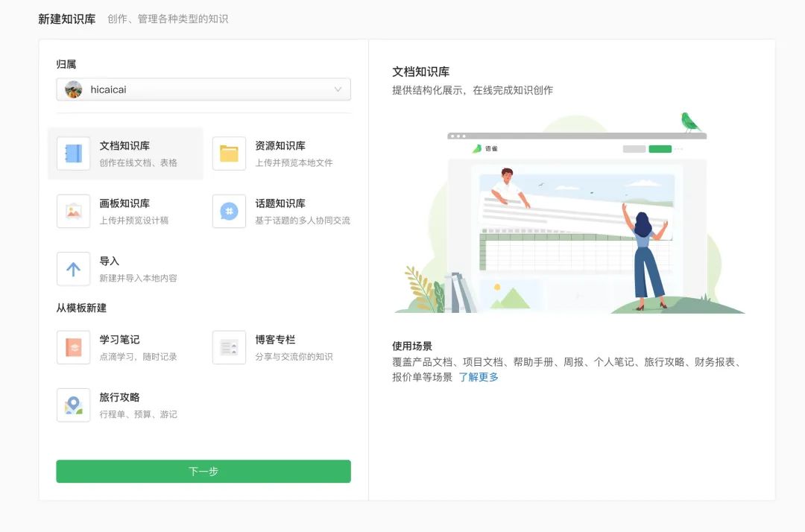This screenshot has width=805, height=532.
Task: Click description 基于话题的多人协同交流
Action: click(x=303, y=220)
